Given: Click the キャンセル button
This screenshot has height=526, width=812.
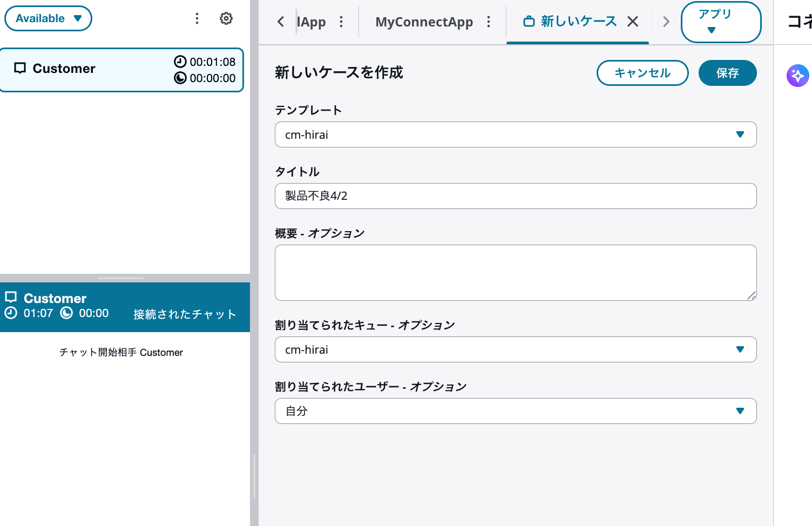Looking at the screenshot, I should (642, 73).
